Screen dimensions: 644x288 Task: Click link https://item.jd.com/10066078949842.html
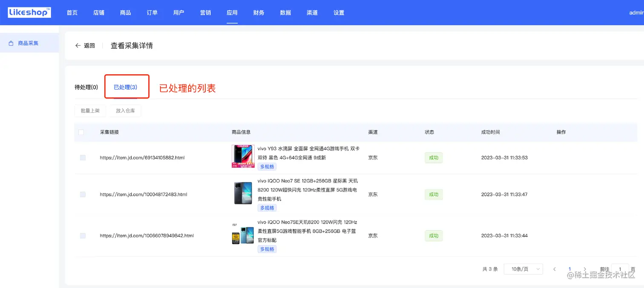click(147, 236)
